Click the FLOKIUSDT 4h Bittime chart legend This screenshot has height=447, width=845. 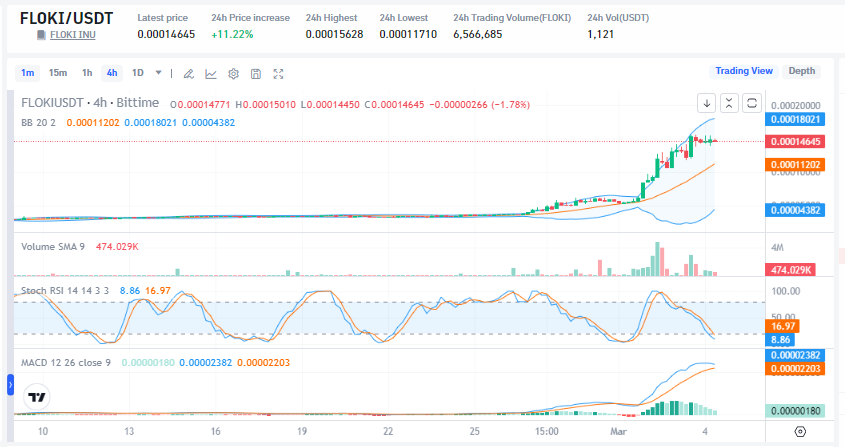click(90, 103)
